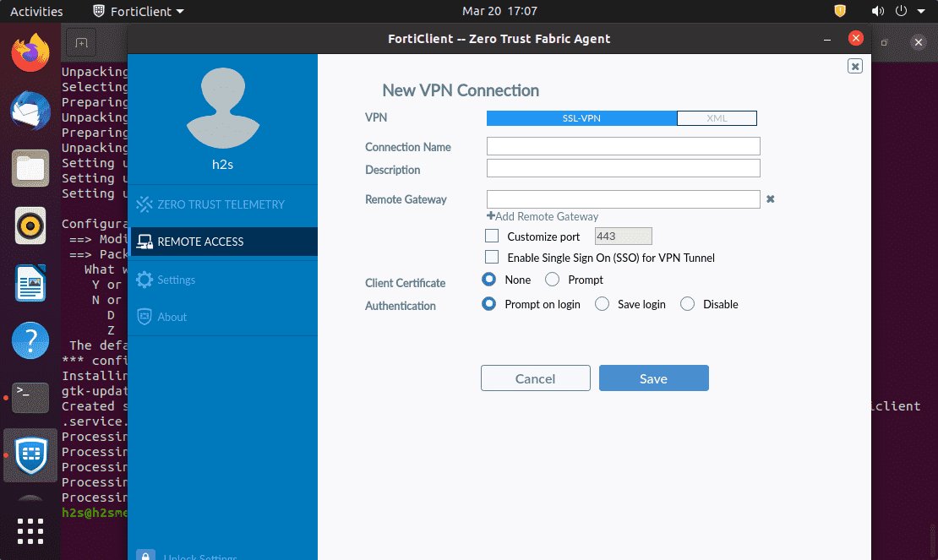
Task: Click the Add Remote Gateway link
Action: point(542,216)
